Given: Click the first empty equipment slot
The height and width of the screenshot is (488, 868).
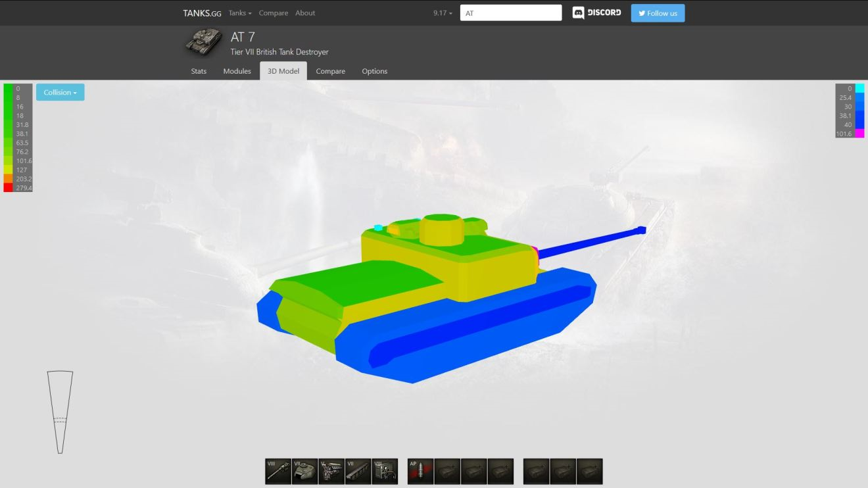Looking at the screenshot, I should [536, 472].
